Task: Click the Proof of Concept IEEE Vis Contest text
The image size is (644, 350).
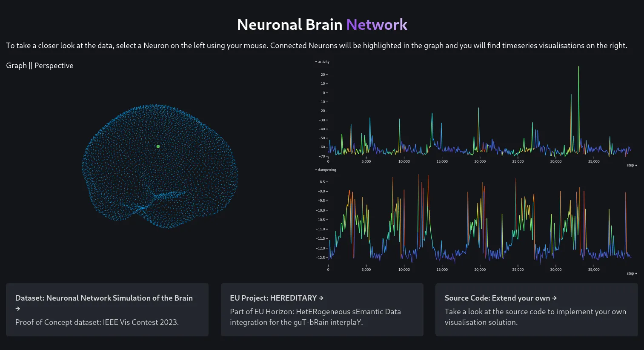Action: [x=97, y=322]
